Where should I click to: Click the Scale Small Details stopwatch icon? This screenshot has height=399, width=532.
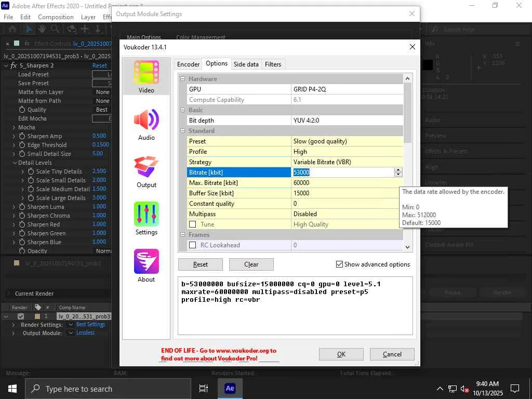[x=31, y=180]
